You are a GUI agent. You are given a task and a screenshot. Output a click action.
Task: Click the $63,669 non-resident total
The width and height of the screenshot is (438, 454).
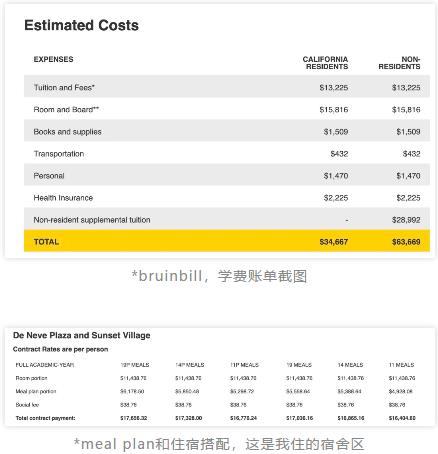[x=406, y=242]
